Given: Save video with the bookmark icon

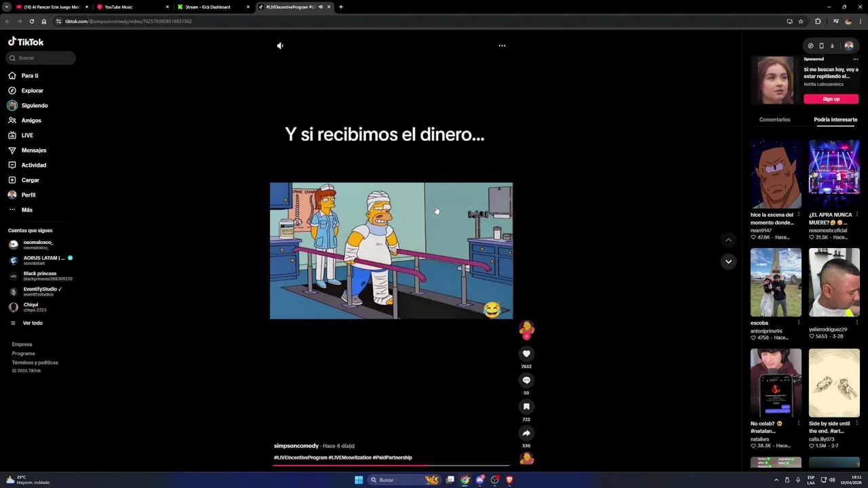Looking at the screenshot, I should [x=526, y=407].
